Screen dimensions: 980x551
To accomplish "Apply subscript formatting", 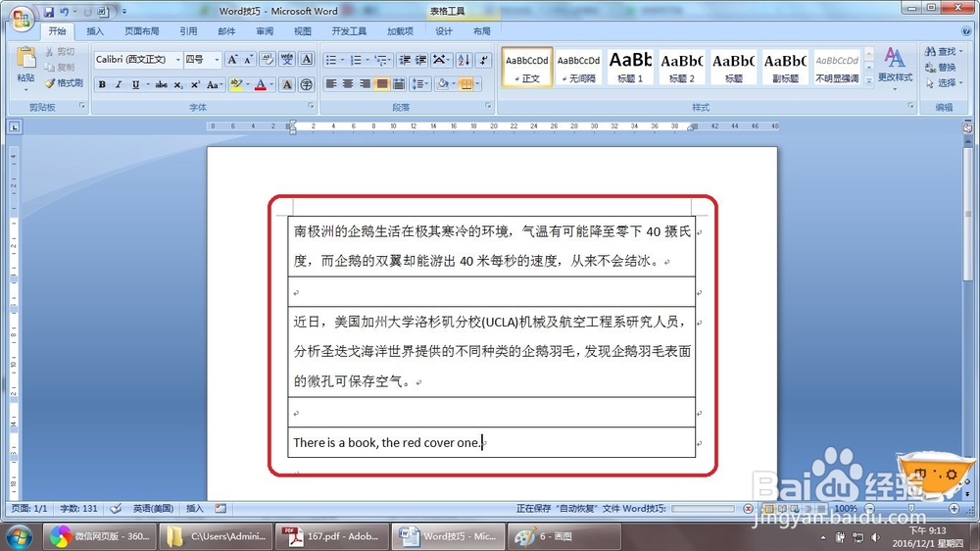I will [x=178, y=84].
